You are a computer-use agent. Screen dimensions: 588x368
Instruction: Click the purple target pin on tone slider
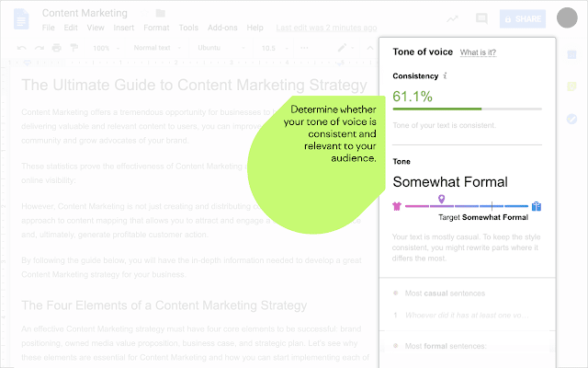tap(441, 199)
